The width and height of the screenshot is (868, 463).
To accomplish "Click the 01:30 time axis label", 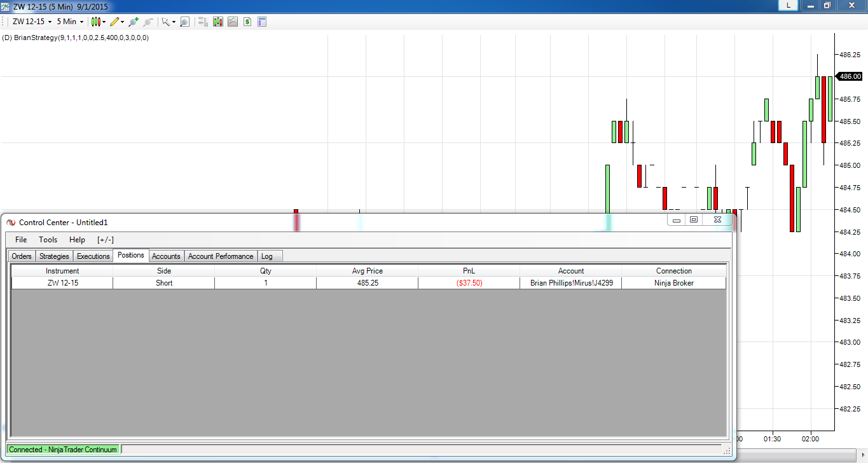I will (x=773, y=439).
